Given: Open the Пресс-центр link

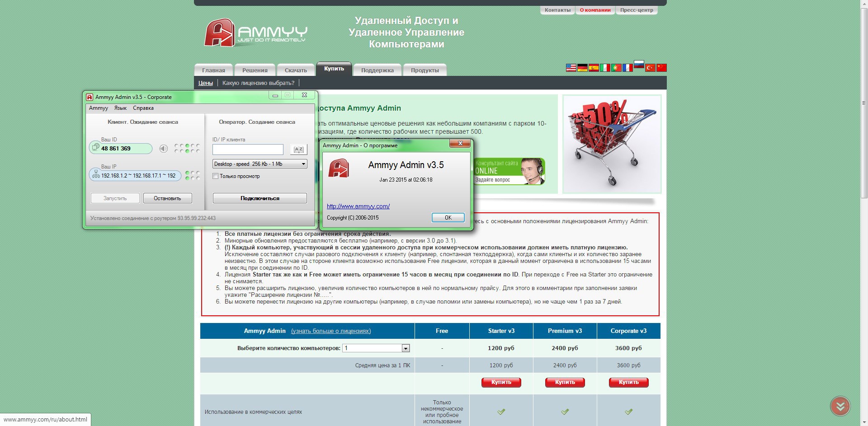Looking at the screenshot, I should point(637,10).
